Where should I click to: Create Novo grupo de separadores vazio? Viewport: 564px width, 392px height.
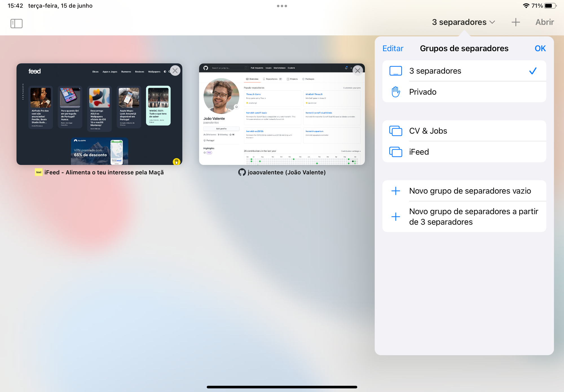point(464,191)
